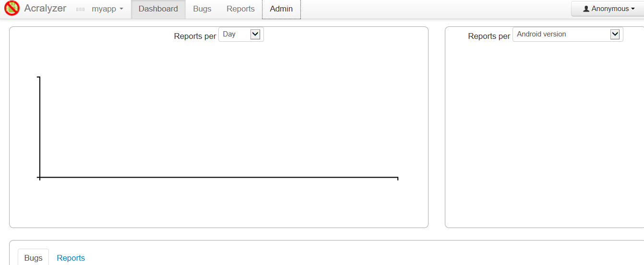
Task: Open the Anonymous user menu
Action: pos(608,9)
